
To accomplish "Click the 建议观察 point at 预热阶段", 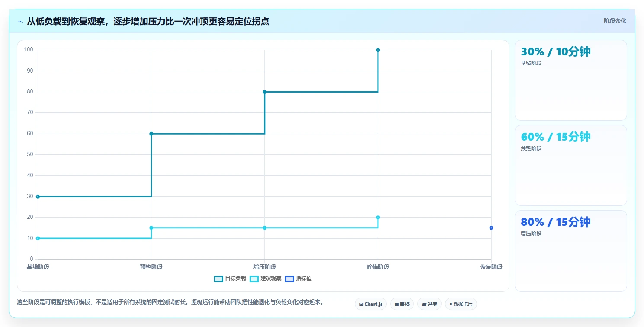I will coord(151,228).
